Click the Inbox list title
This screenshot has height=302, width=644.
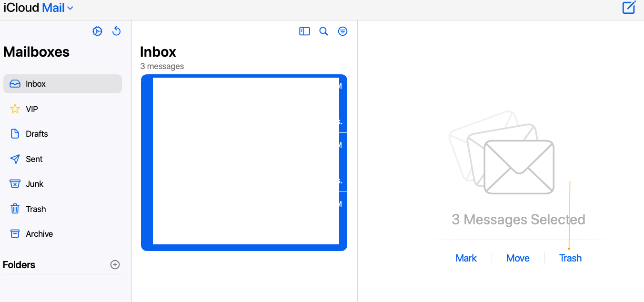point(158,52)
